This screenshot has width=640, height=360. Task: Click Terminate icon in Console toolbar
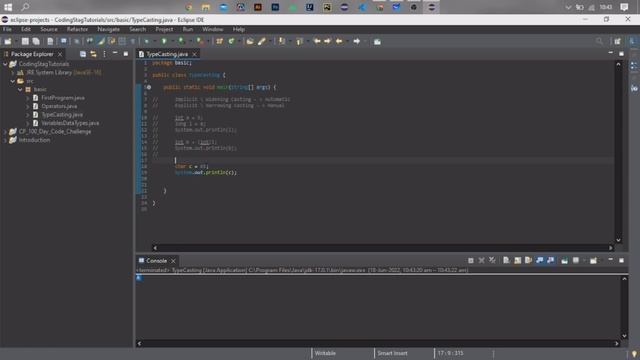pyautogui.click(x=471, y=260)
